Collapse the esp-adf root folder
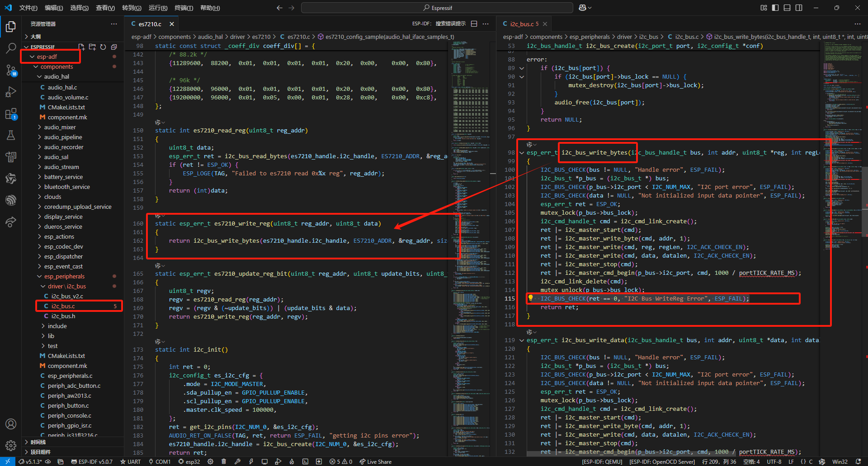The image size is (868, 466). (x=32, y=56)
